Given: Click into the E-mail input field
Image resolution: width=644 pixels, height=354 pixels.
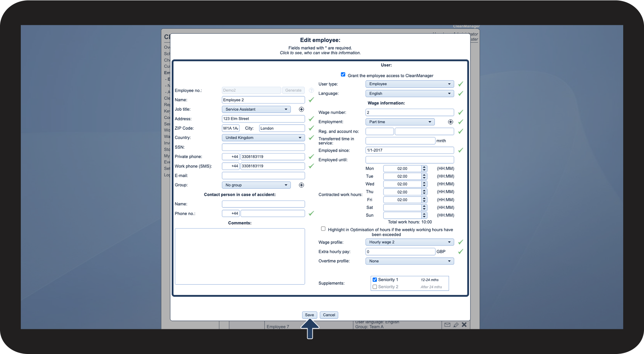Looking at the screenshot, I should coord(263,176).
